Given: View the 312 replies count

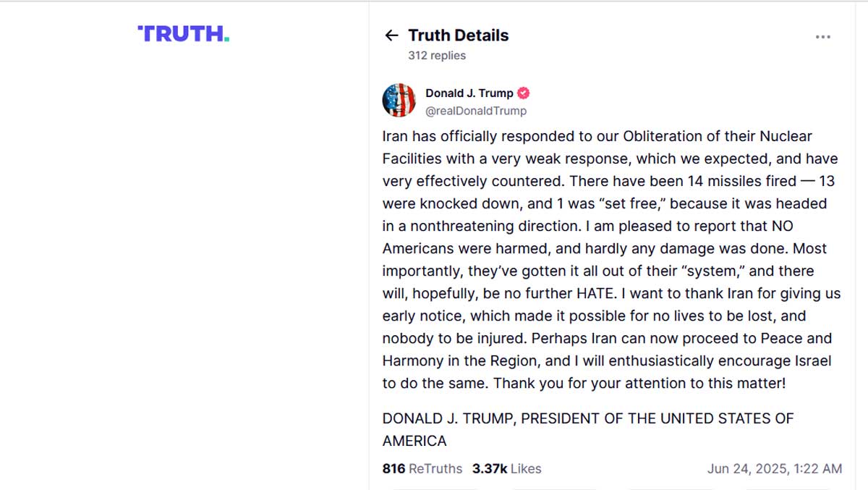Looking at the screenshot, I should click(x=437, y=56).
